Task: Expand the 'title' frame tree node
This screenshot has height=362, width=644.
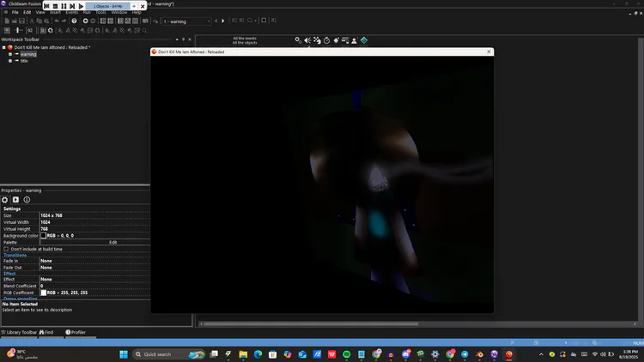Action: coord(10,61)
